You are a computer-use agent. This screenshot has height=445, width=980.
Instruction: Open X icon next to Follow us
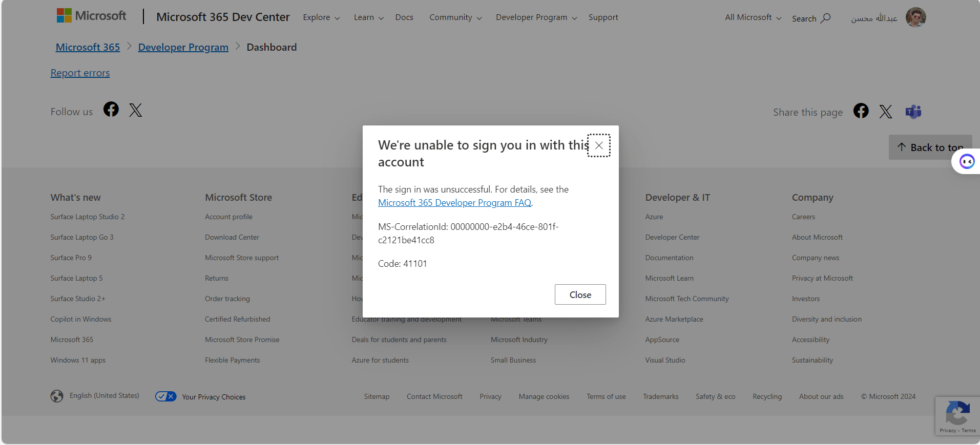[136, 110]
